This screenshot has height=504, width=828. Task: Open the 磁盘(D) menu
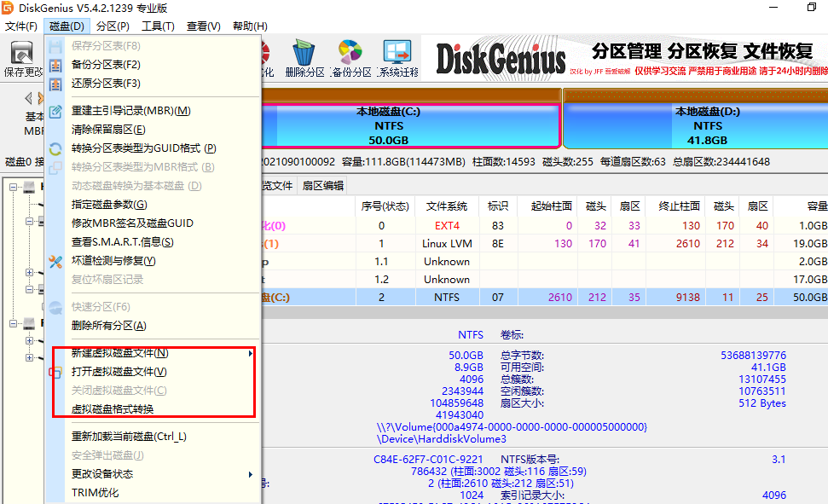[67, 26]
